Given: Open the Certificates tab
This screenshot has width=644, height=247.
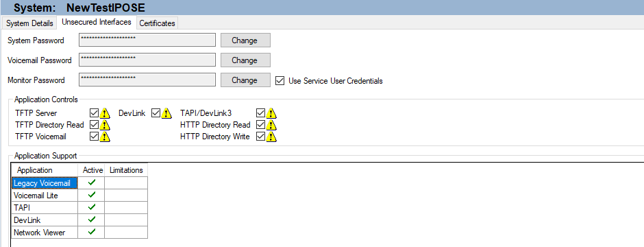Looking at the screenshot, I should point(157,23).
